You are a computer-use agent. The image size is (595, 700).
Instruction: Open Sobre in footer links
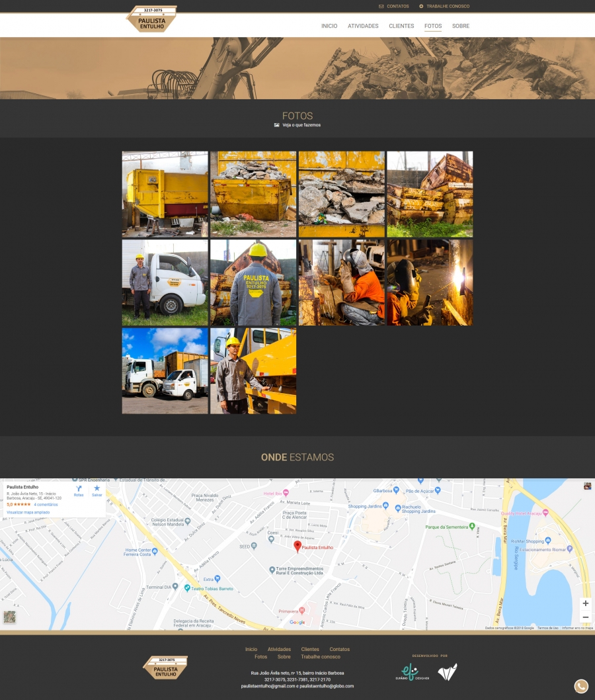point(284,657)
